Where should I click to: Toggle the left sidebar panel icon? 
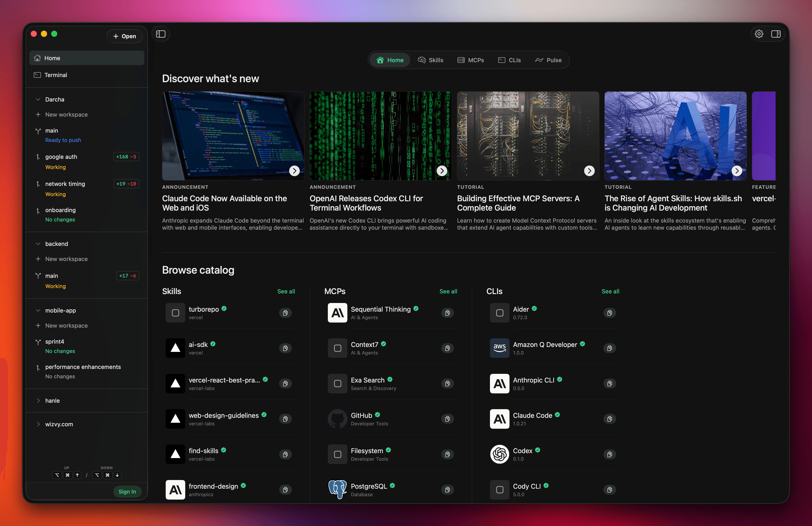point(160,34)
